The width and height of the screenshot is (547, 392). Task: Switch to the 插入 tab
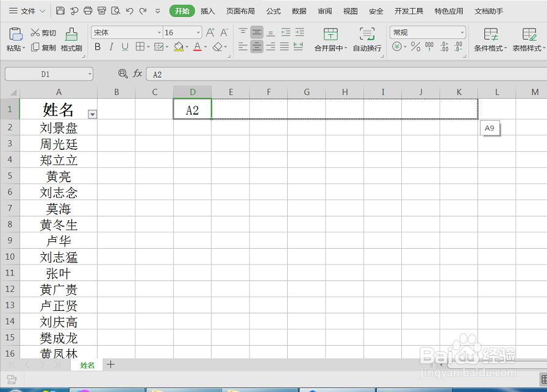207,11
